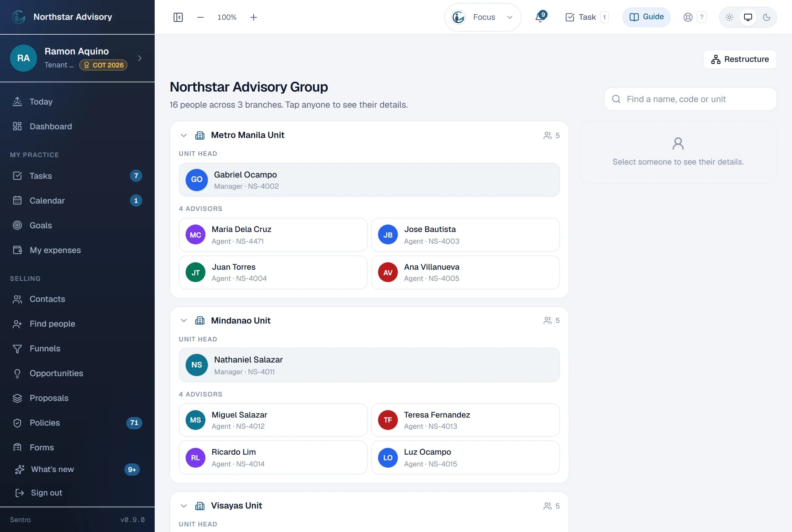The image size is (792, 532).
Task: Click the Contacts people icon
Action: (17, 299)
